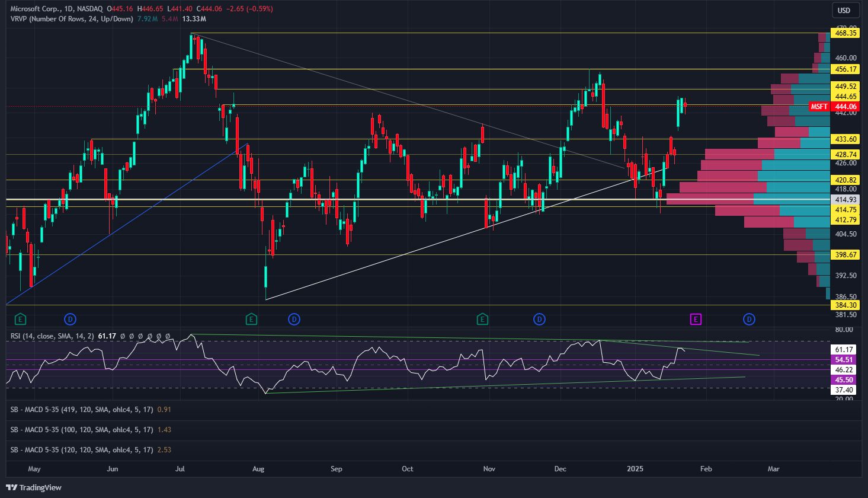Screen dimensions: 868x498
Task: Click the 456.17 price level label
Action: (845, 69)
